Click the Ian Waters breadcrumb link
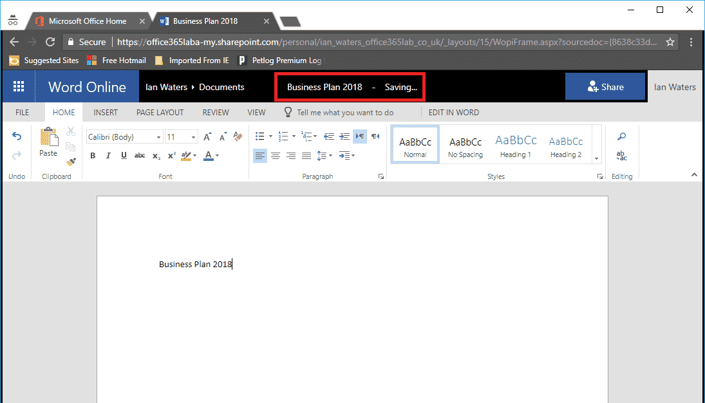This screenshot has height=403, width=705. [x=166, y=87]
